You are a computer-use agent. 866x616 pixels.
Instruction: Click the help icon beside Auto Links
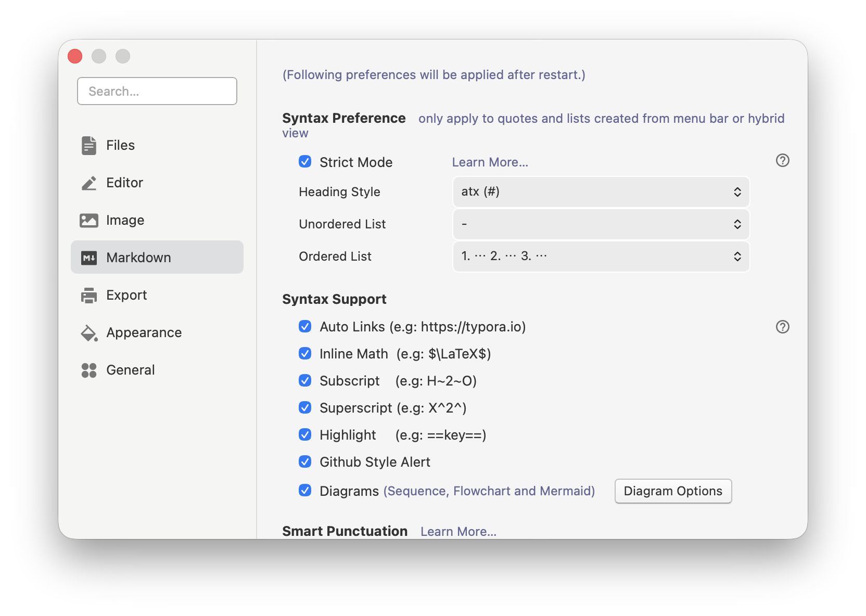[x=782, y=327]
